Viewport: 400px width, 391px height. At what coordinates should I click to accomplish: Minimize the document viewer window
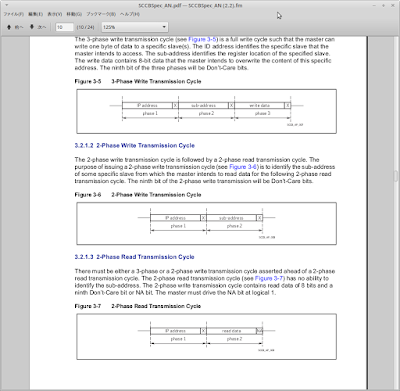374,5
